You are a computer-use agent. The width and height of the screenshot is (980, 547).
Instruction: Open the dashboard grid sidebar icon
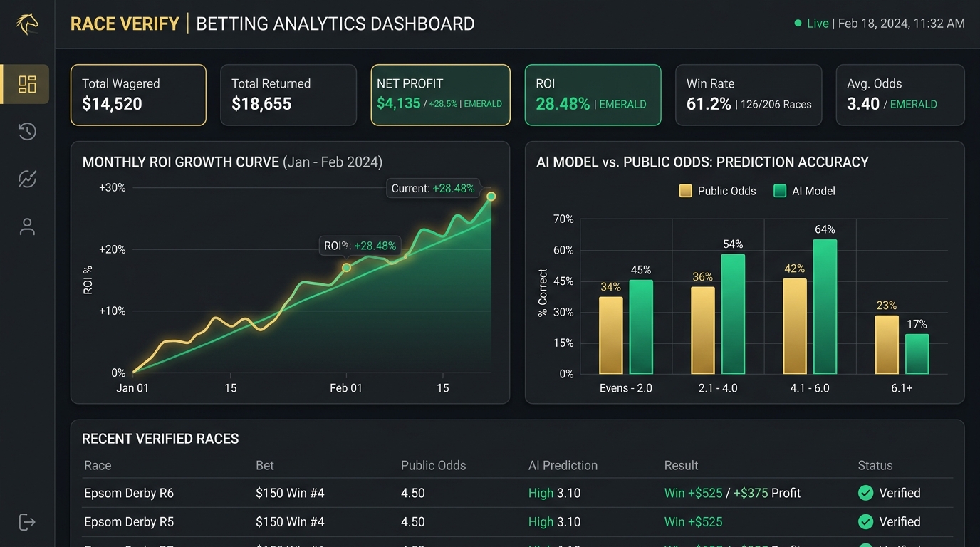[27, 84]
